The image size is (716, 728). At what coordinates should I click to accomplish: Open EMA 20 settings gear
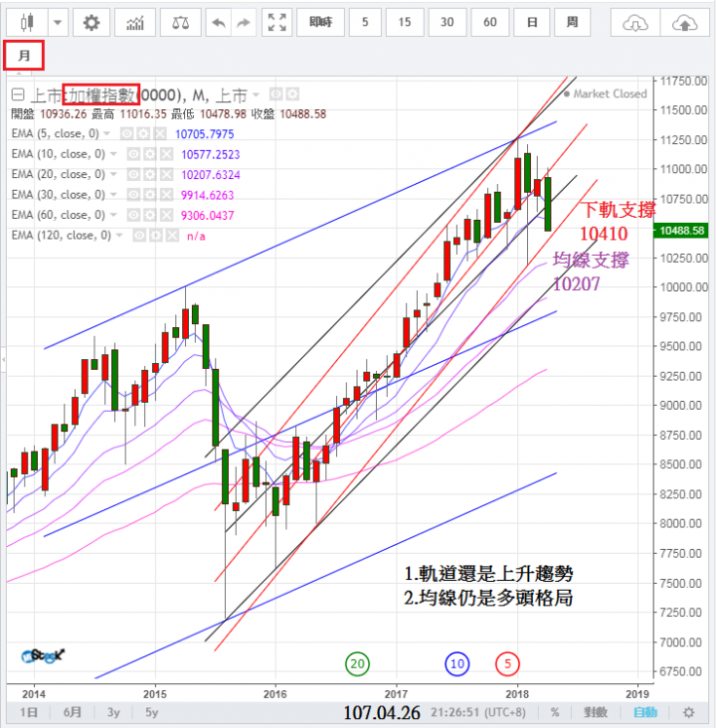click(150, 175)
